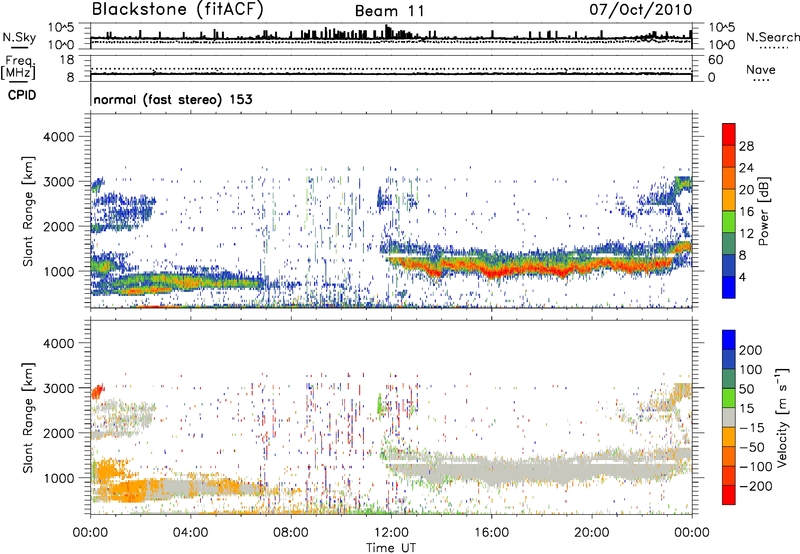Click the "50" label on the velocity colorbar
This screenshot has width=800, height=554.
click(746, 389)
